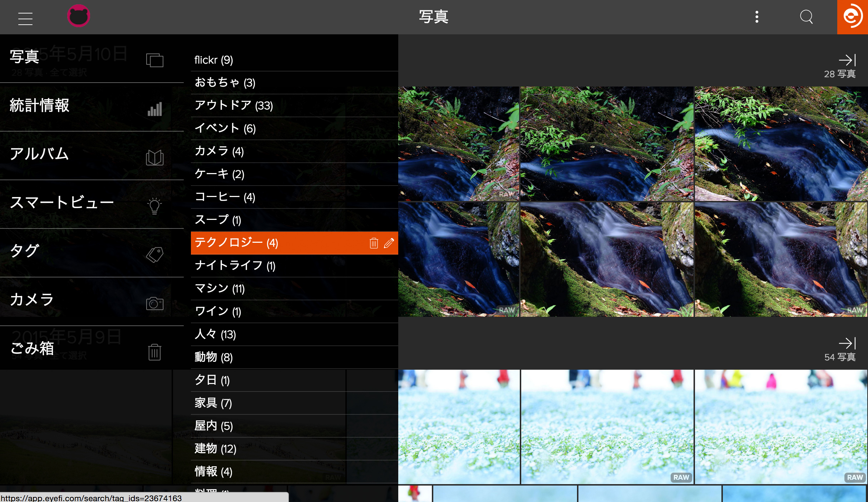Select the アウトドア (33) tag
Viewport: 868px width, 502px height.
pyautogui.click(x=234, y=105)
